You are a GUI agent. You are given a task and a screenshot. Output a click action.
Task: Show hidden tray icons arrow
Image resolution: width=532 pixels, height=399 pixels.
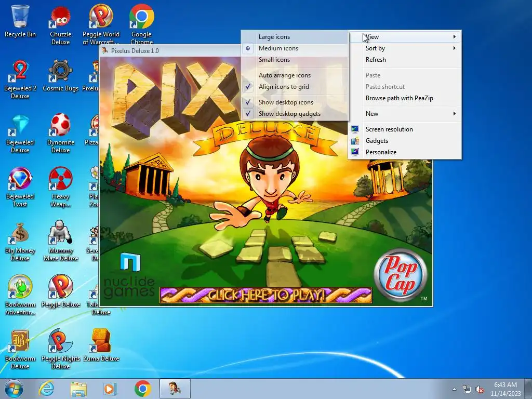point(454,390)
